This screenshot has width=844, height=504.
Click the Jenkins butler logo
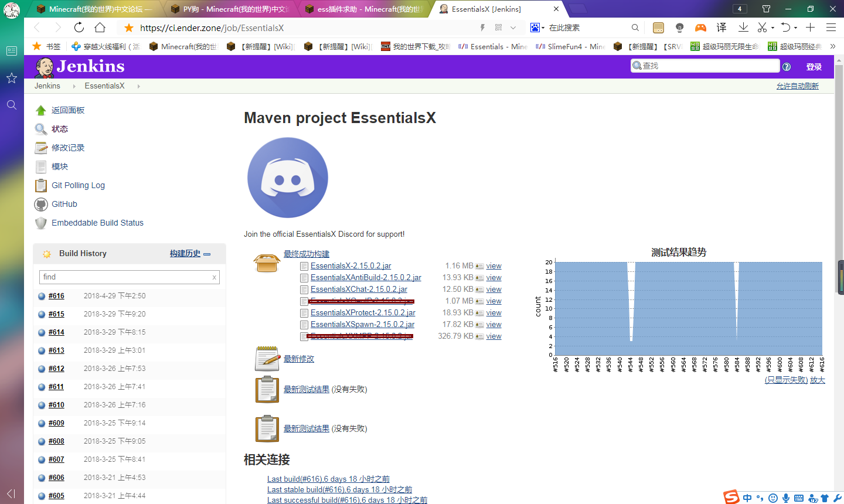(x=44, y=67)
